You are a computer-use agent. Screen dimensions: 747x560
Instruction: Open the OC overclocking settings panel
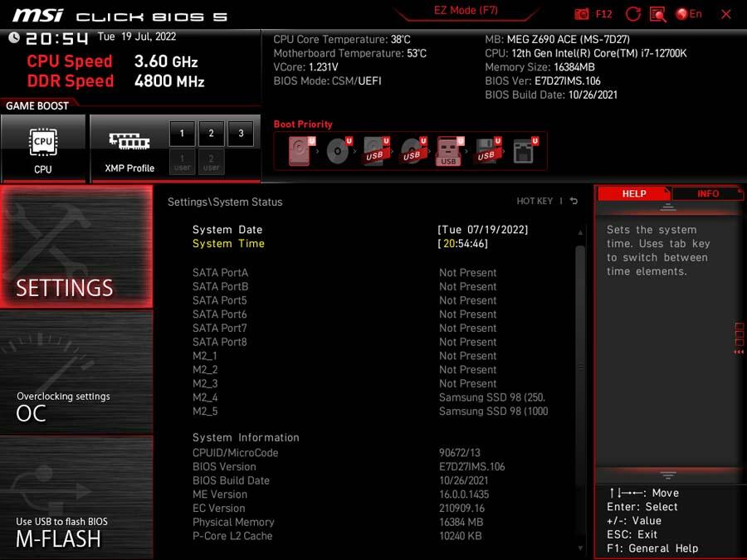point(76,373)
